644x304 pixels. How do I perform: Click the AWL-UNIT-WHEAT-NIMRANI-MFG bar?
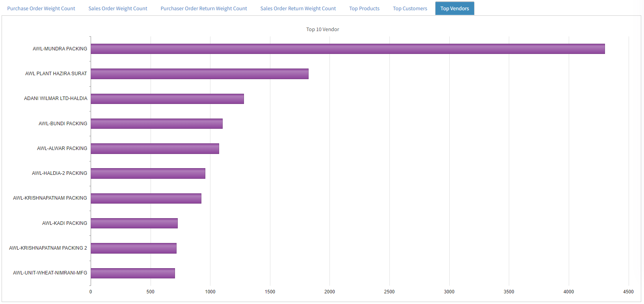tap(133, 273)
